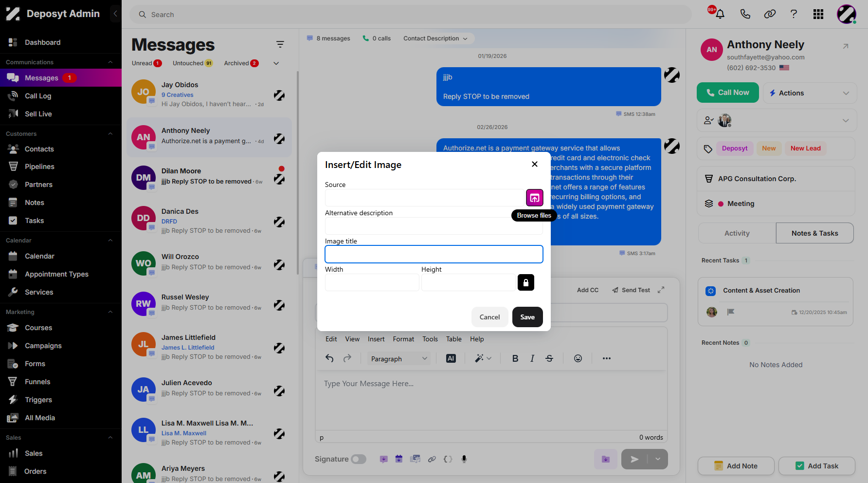
Task: Open Jay Obidos conversation
Action: 209,94
